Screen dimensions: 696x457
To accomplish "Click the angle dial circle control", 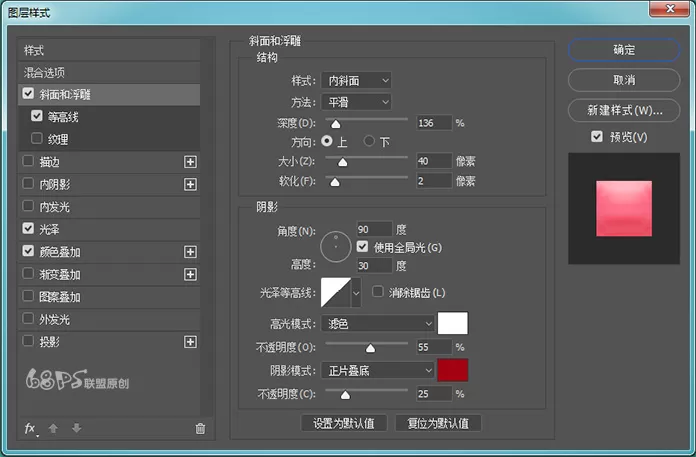I will pos(336,246).
